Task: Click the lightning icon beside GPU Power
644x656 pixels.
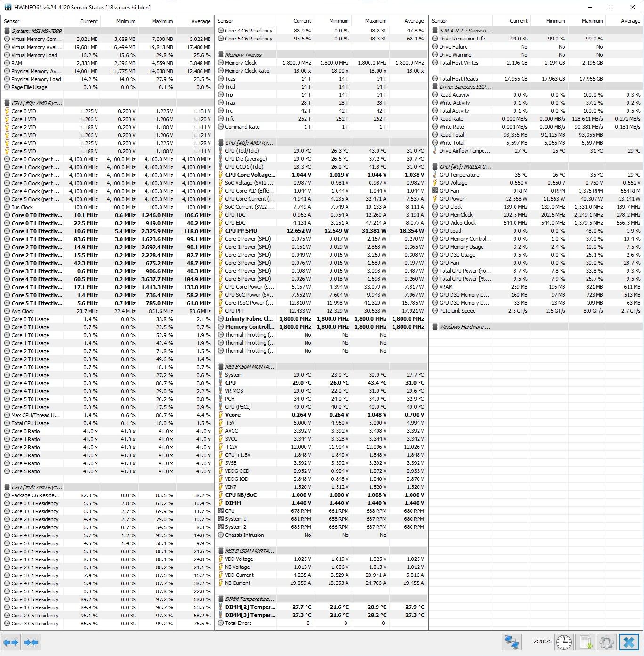Action: (x=435, y=199)
